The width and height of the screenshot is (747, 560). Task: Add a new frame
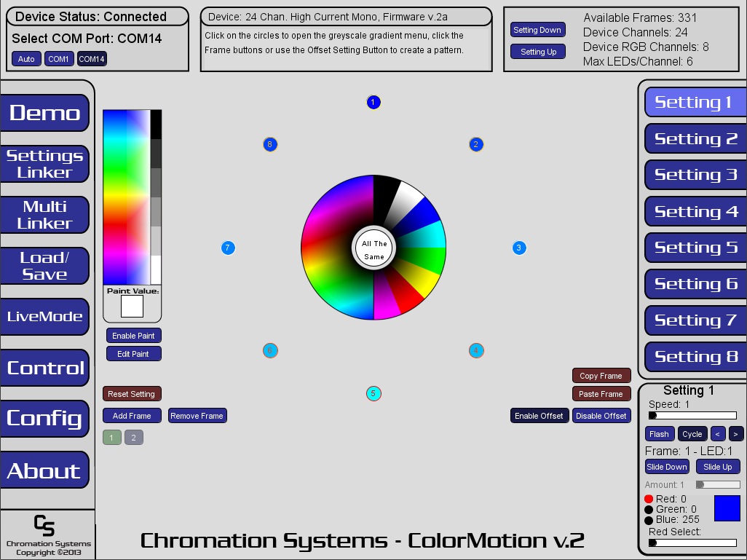coord(132,415)
